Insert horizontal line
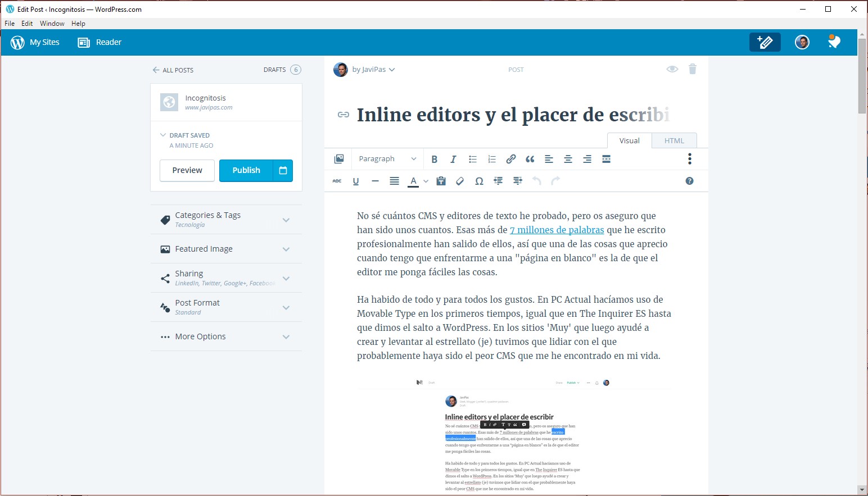The image size is (868, 496). point(375,181)
